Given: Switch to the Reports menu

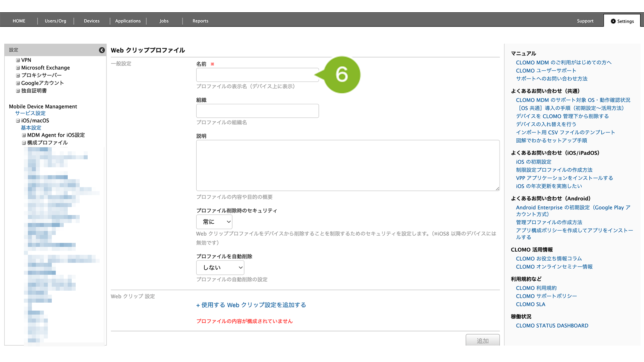Looking at the screenshot, I should [200, 21].
